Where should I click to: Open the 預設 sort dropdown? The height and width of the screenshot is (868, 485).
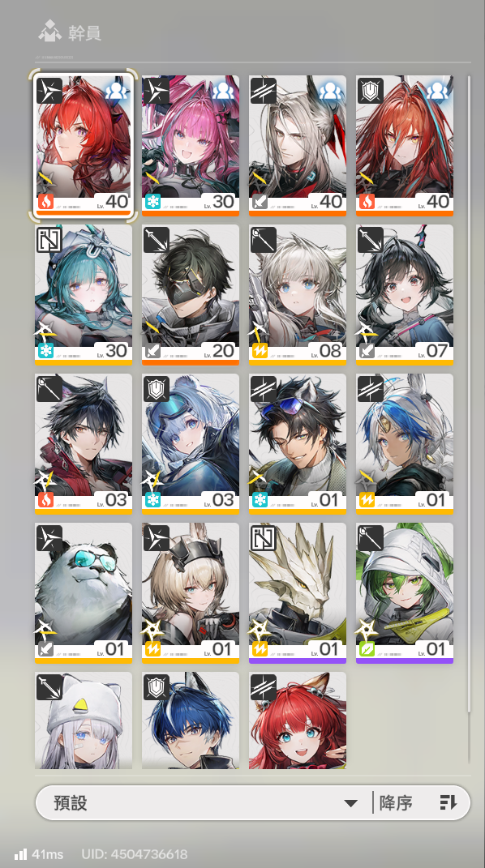(x=204, y=802)
